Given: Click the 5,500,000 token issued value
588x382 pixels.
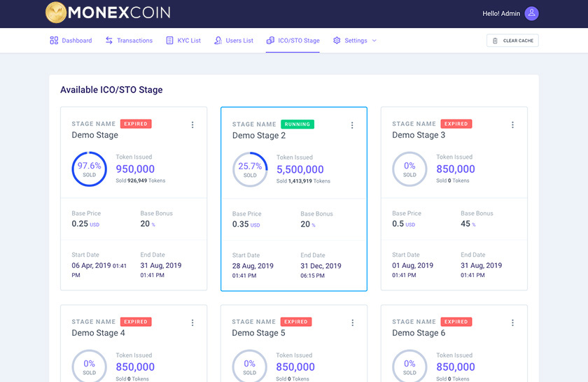Looking at the screenshot, I should [300, 169].
